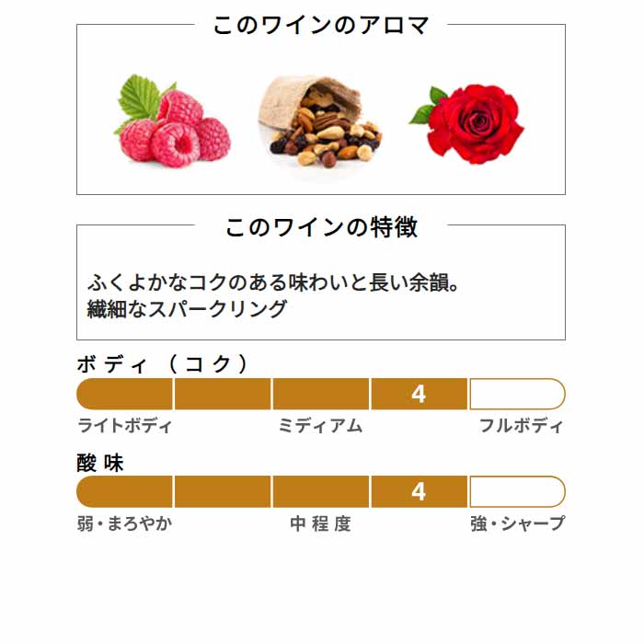Click the ボディ（コク） heading

tap(164, 364)
